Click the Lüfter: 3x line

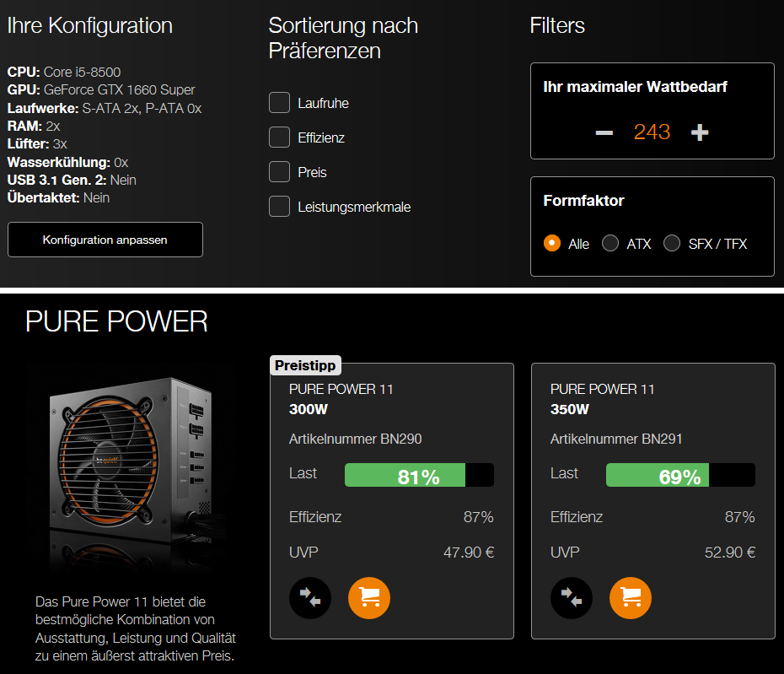[37, 144]
